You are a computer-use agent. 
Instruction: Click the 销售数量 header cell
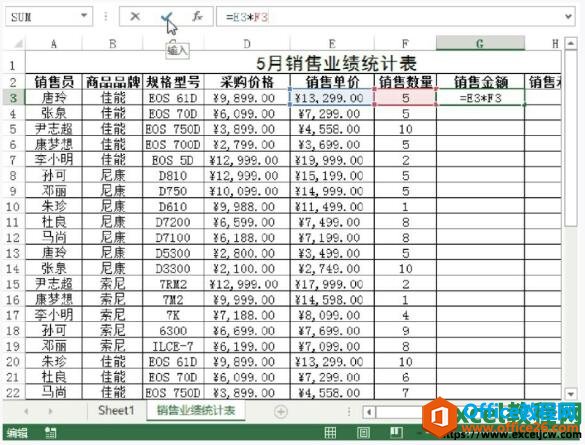point(405,82)
